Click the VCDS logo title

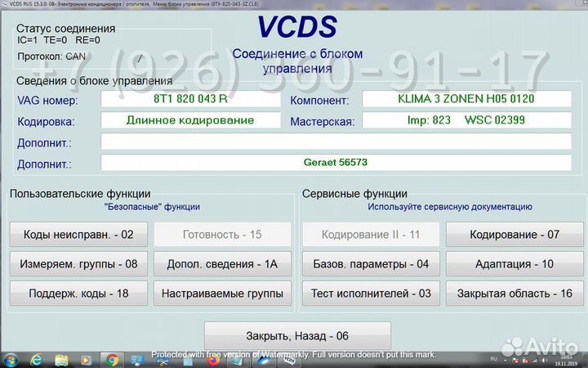click(x=297, y=27)
